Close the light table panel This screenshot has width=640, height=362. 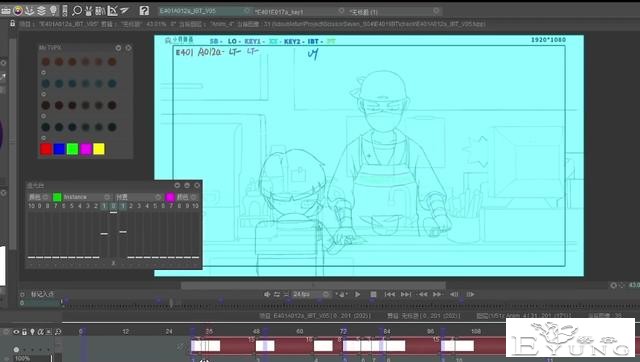pyautogui.click(x=197, y=185)
